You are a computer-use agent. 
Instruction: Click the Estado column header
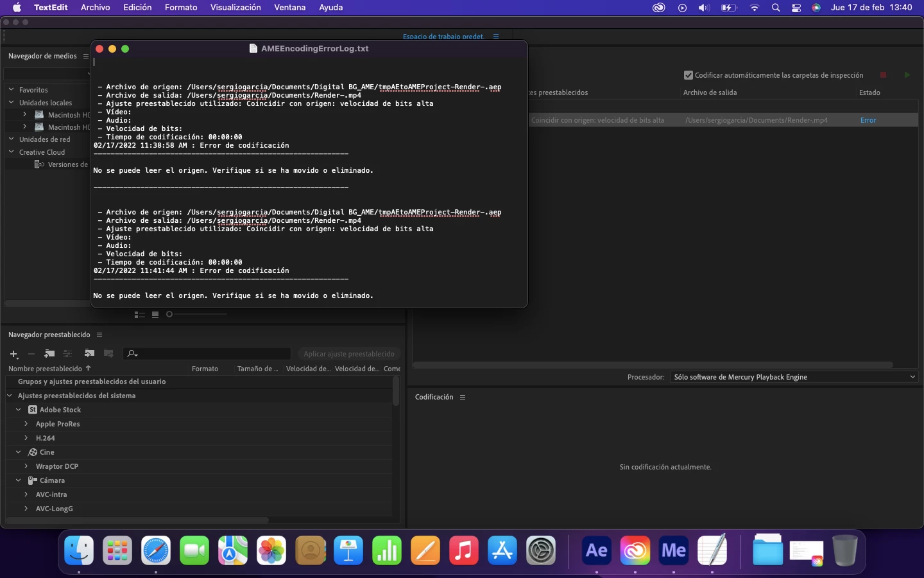click(x=869, y=92)
